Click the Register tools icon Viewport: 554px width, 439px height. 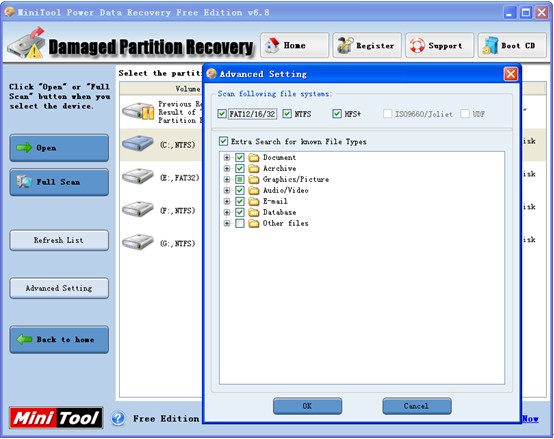345,45
